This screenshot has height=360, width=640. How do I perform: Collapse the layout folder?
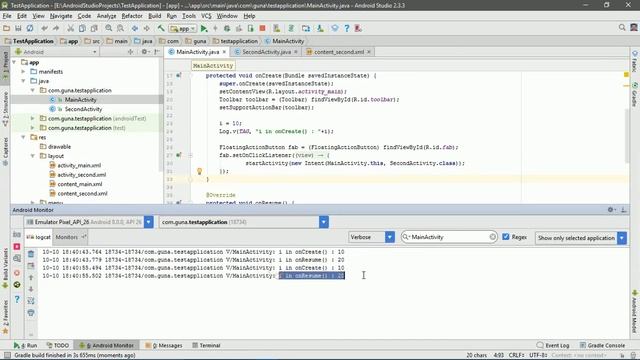coord(33,156)
